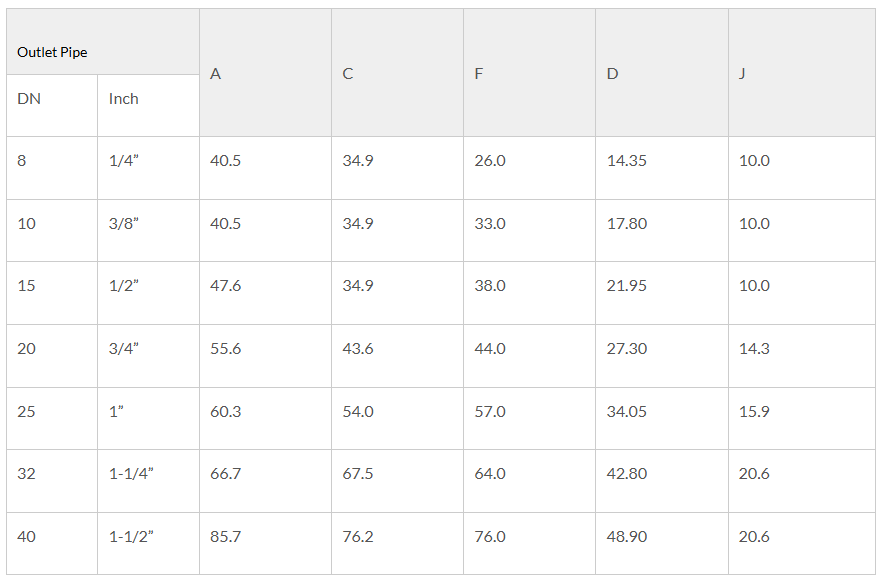Click the 85.7 cell in column A

[265, 543]
